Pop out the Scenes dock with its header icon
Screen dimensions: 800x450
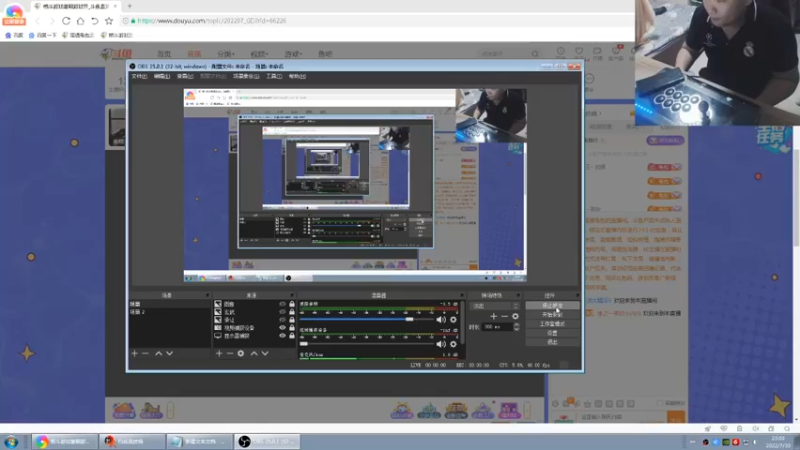click(207, 295)
